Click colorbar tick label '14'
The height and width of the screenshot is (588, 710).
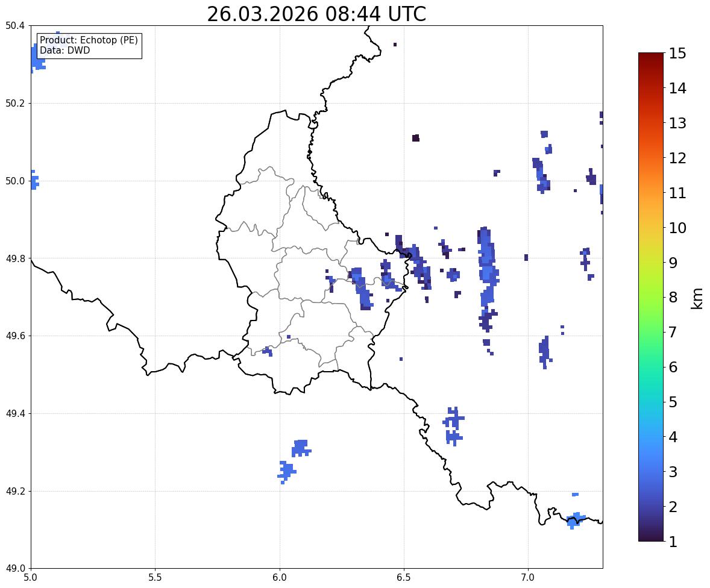tap(677, 89)
